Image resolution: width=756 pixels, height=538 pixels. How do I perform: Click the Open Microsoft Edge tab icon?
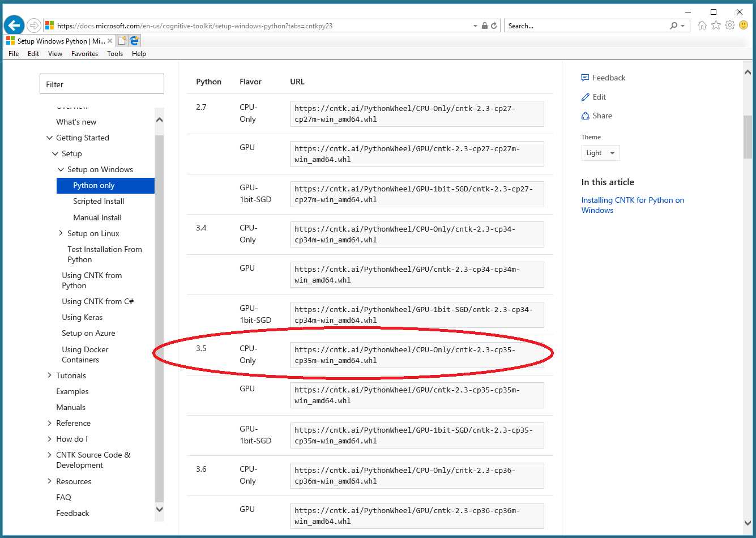tap(135, 41)
